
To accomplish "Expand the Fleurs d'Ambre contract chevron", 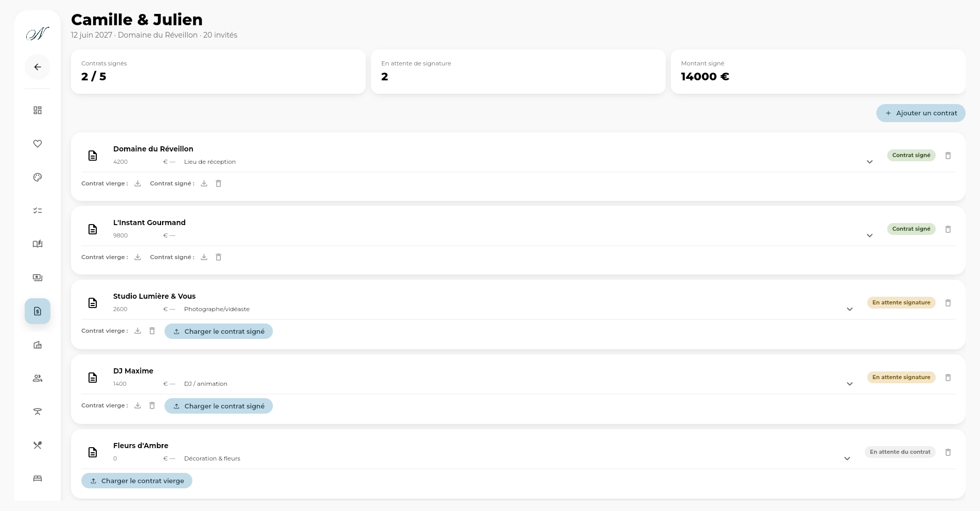I will tap(847, 458).
